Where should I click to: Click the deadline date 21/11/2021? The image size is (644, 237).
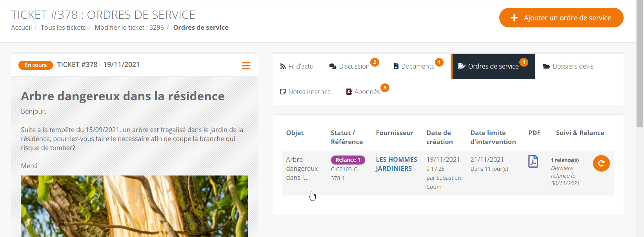point(487,159)
